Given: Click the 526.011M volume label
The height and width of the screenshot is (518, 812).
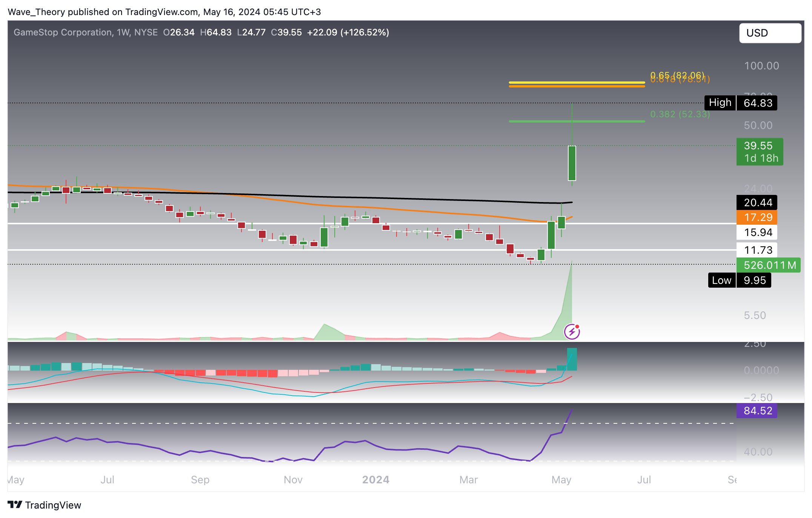Looking at the screenshot, I should (x=768, y=265).
